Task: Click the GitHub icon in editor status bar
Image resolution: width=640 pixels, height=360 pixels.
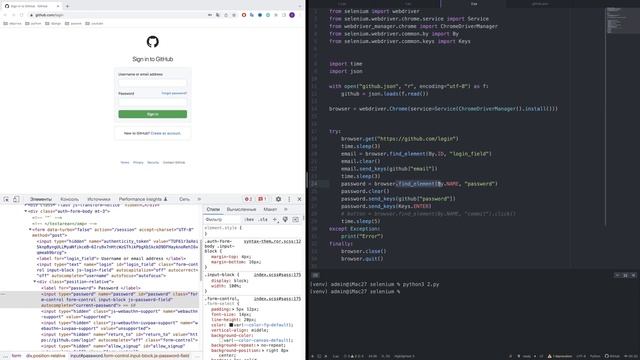Action: click(x=607, y=356)
